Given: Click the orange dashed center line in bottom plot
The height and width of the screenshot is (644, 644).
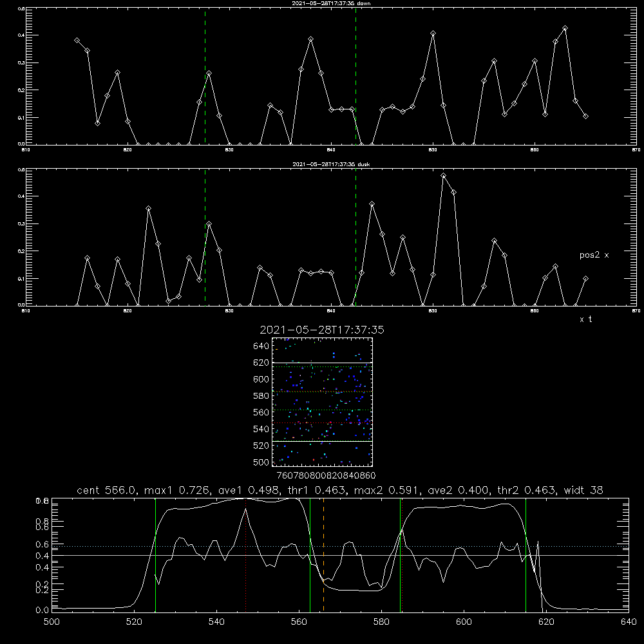Looking at the screenshot, I should click(x=324, y=554).
